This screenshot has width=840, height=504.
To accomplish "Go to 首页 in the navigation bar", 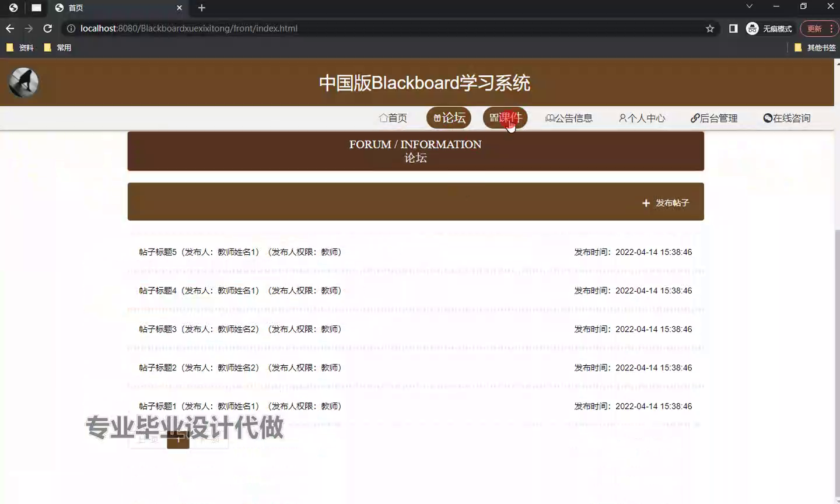I will 393,118.
